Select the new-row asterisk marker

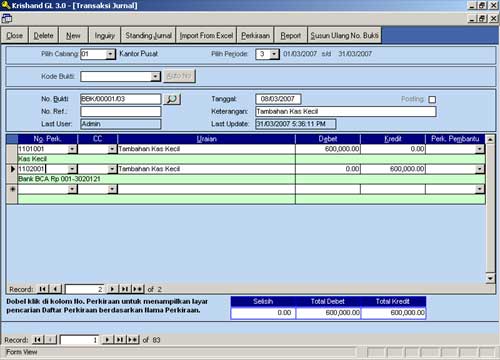tap(12, 189)
